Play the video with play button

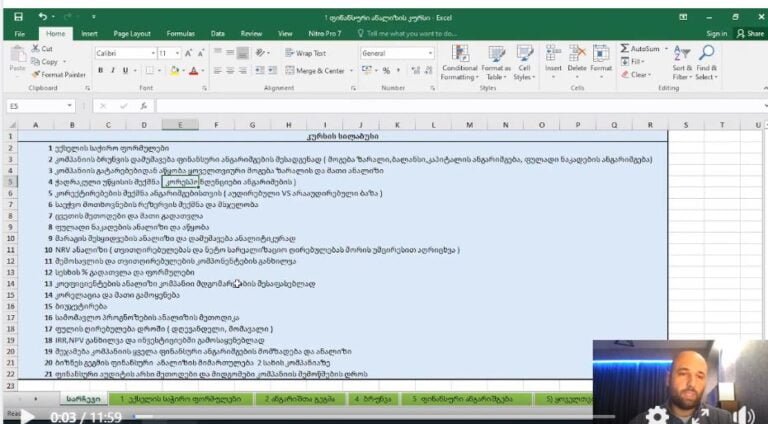(x=27, y=417)
